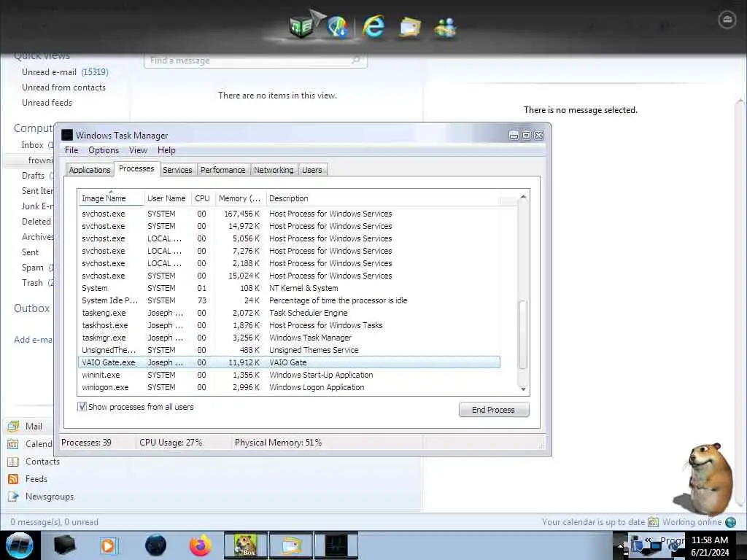Open the Help menu in Task Manager
The image size is (747, 560).
[x=166, y=150]
